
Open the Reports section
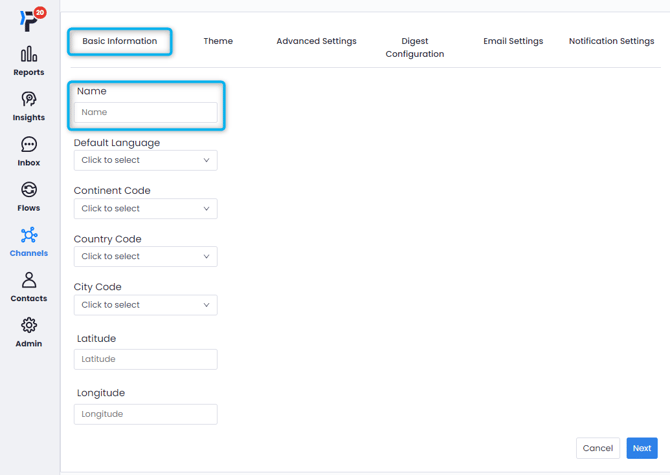click(x=29, y=60)
